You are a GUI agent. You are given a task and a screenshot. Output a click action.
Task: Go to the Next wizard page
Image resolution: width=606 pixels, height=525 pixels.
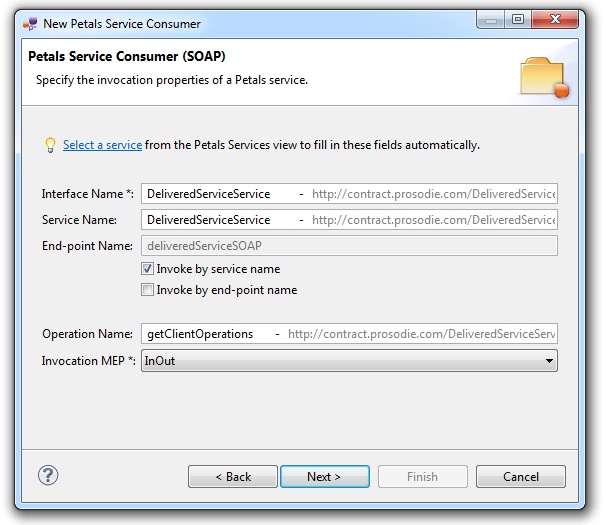324,477
